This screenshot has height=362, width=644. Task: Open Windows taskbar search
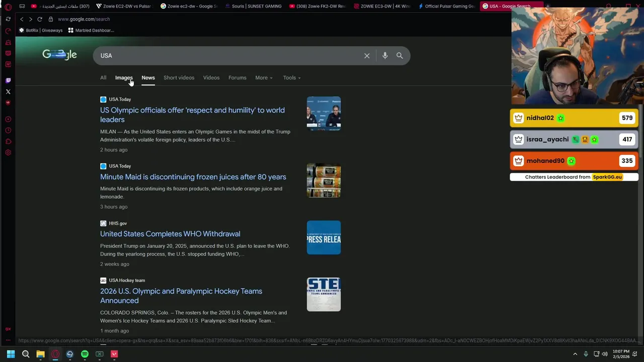click(26, 354)
